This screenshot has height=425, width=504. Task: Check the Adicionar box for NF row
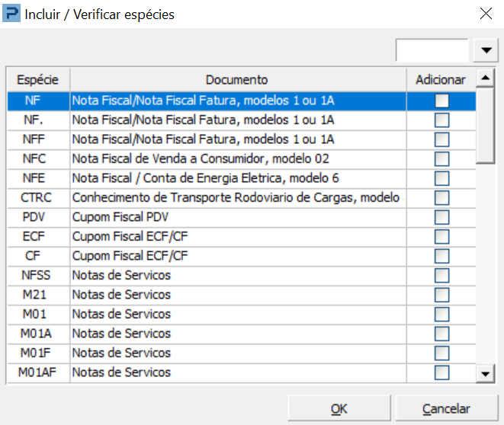[x=441, y=101]
